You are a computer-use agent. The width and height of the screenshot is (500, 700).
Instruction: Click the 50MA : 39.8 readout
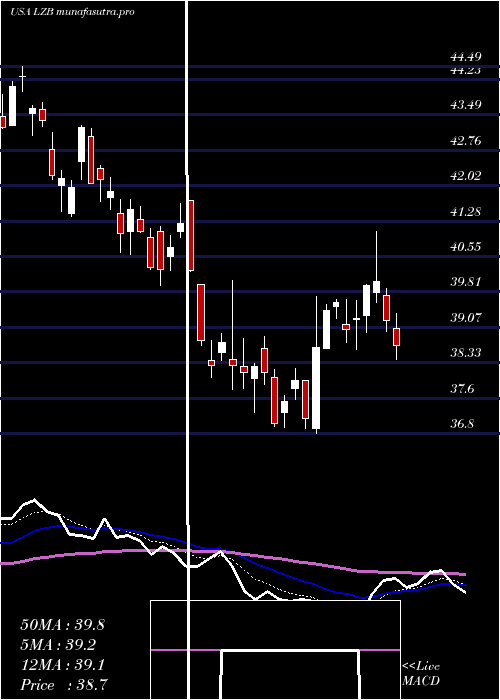(62, 625)
